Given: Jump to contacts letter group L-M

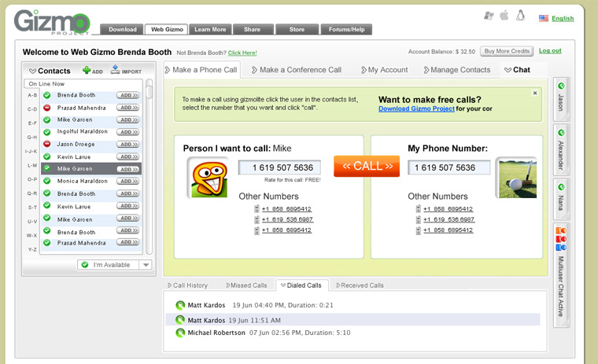Looking at the screenshot, I should tap(32, 165).
